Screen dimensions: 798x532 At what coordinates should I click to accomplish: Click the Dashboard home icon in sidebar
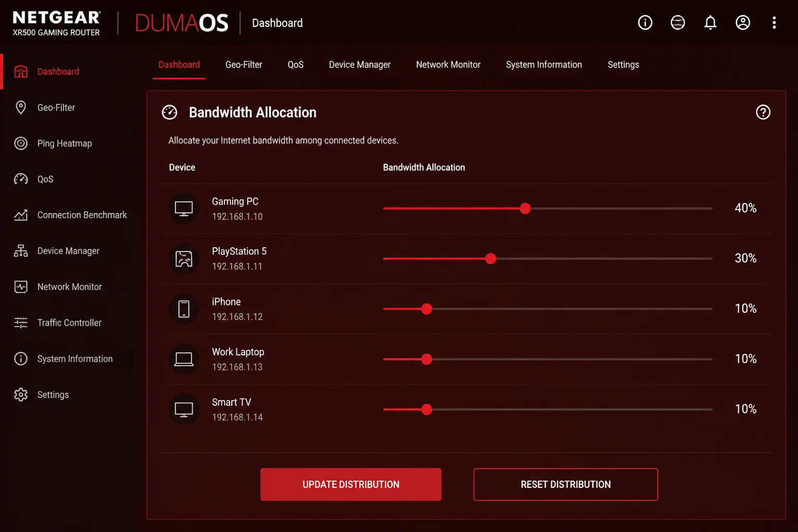[x=21, y=72]
